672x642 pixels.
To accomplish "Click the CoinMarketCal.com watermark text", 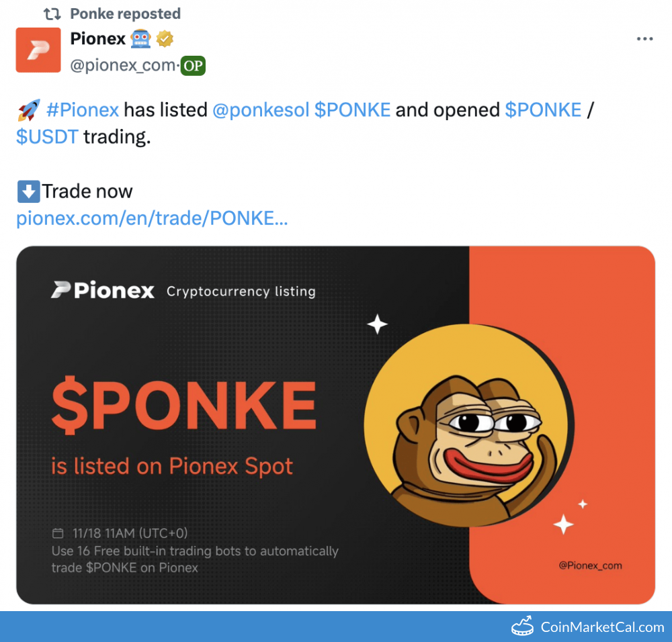I will point(602,627).
